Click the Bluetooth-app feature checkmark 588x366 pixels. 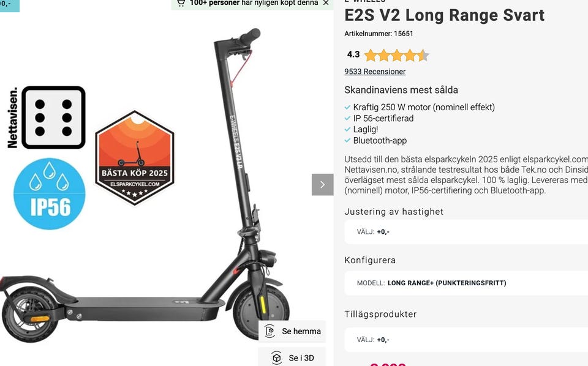click(x=347, y=141)
